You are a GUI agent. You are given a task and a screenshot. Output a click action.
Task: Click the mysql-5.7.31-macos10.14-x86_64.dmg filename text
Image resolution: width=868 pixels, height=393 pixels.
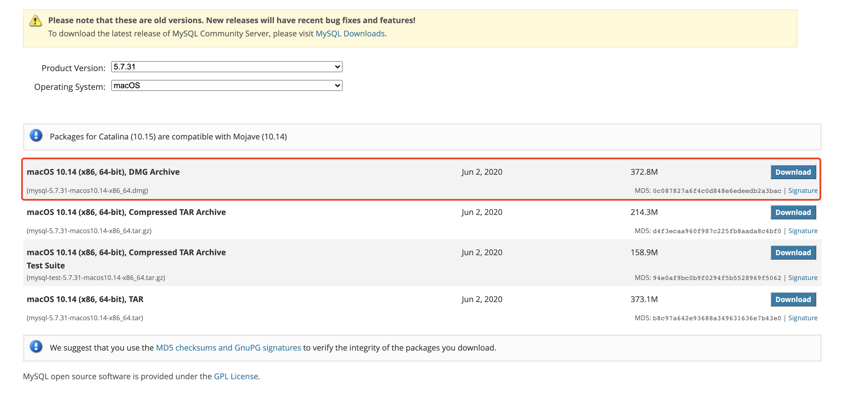tap(87, 191)
